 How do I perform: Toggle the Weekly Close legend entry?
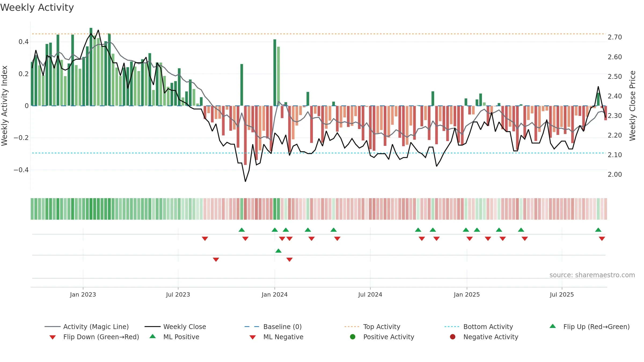[x=175, y=327]
